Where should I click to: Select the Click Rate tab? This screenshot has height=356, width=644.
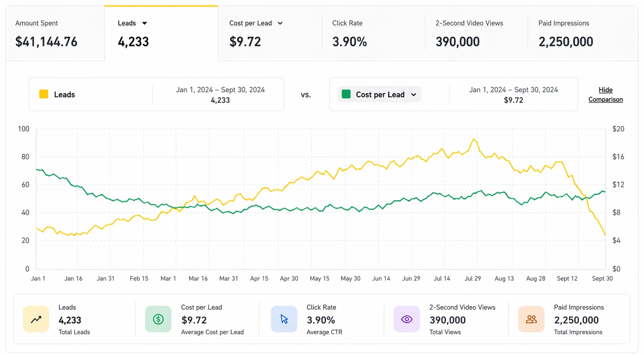click(374, 34)
